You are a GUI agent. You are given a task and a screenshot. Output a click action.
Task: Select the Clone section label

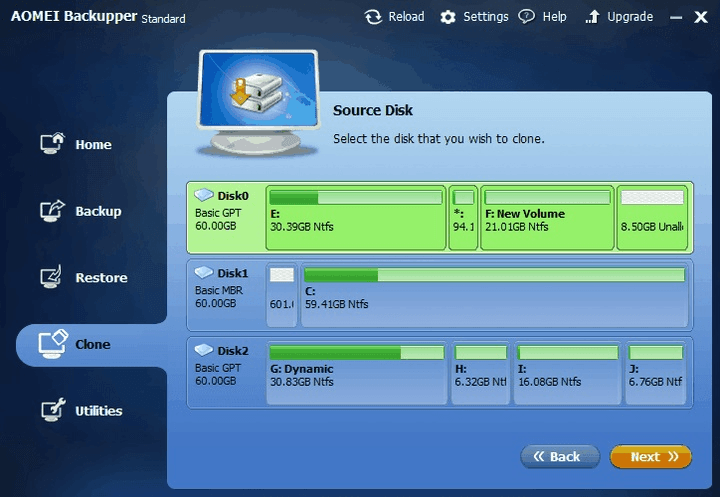pos(92,344)
